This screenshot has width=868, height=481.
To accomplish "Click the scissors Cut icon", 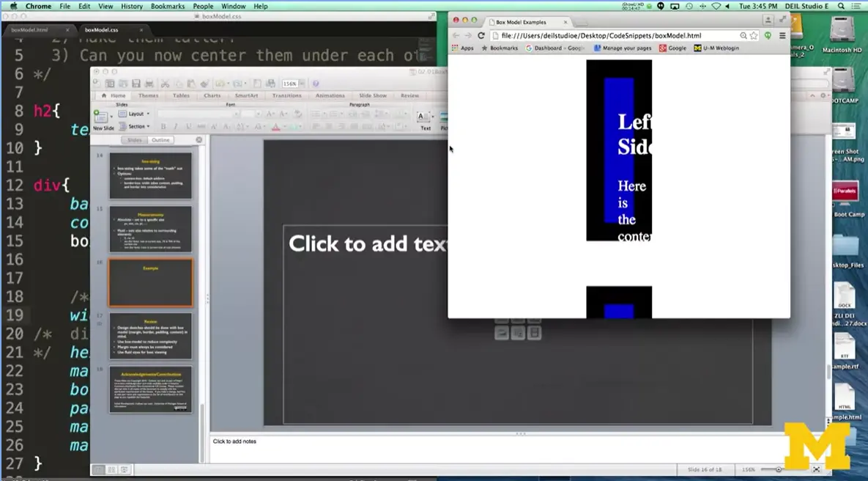I will pyautogui.click(x=166, y=83).
